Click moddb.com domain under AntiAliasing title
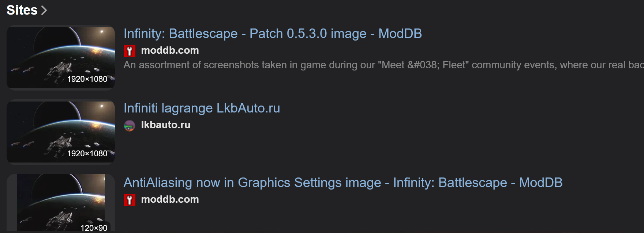The image size is (644, 233). (170, 199)
